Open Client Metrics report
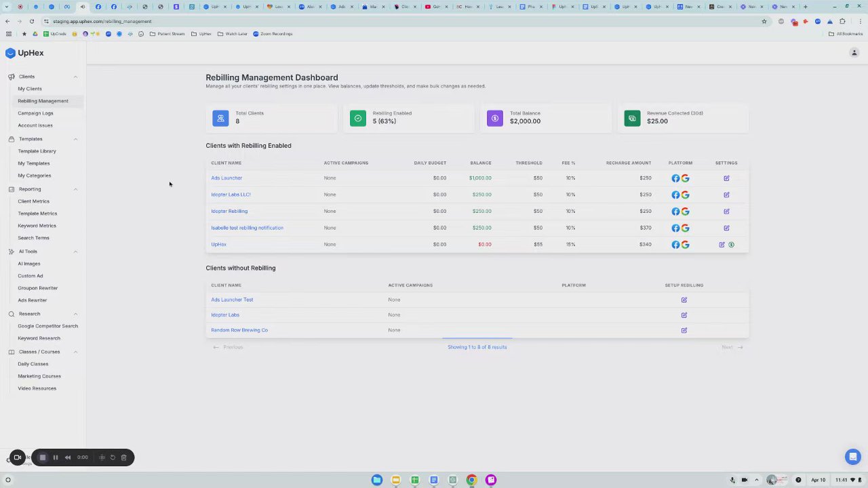868x488 pixels. click(x=33, y=201)
